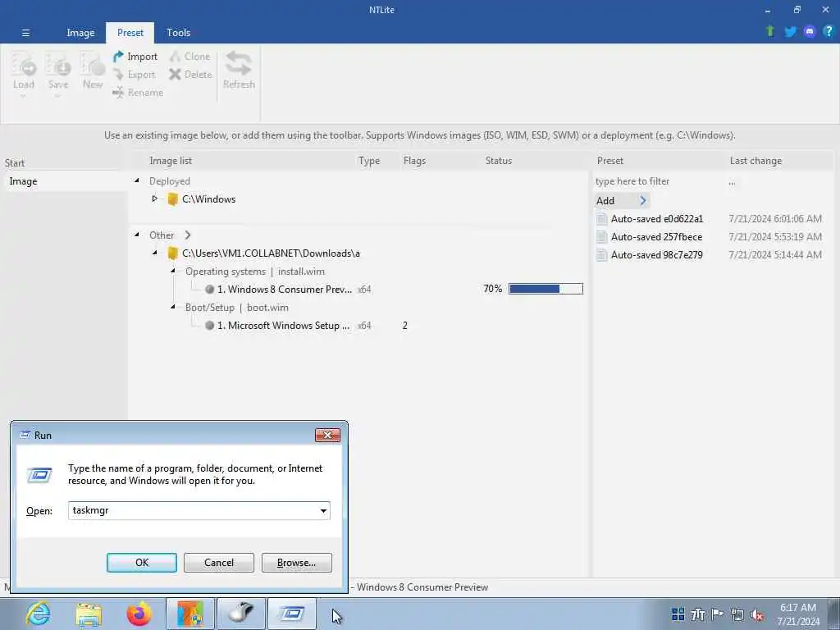This screenshot has width=840, height=630.
Task: Click Export in the Preset ribbon
Action: (135, 75)
